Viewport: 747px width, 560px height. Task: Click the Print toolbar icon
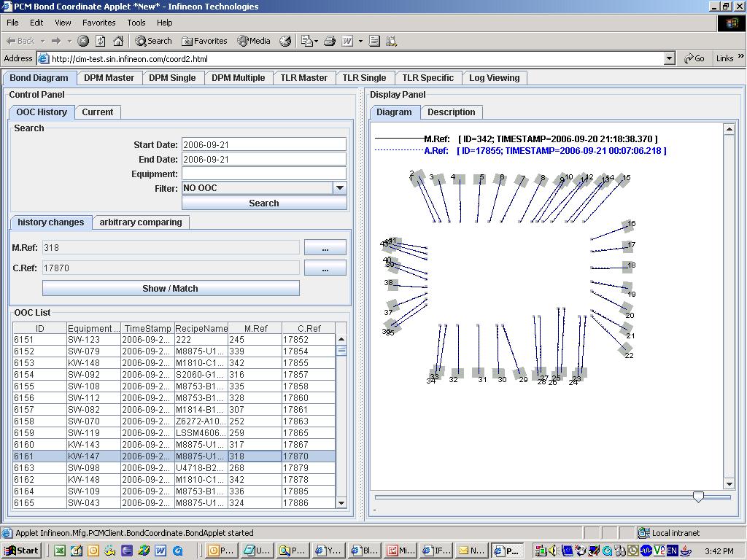click(x=330, y=41)
